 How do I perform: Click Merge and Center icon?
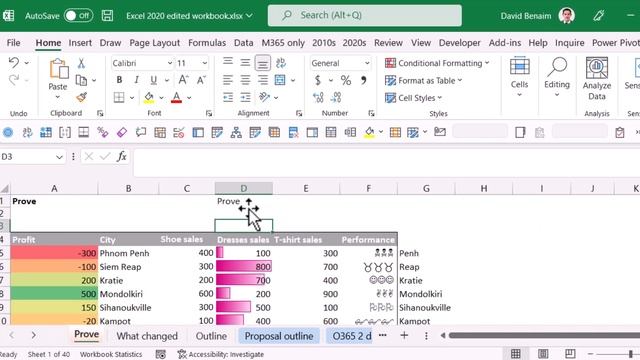click(x=280, y=80)
